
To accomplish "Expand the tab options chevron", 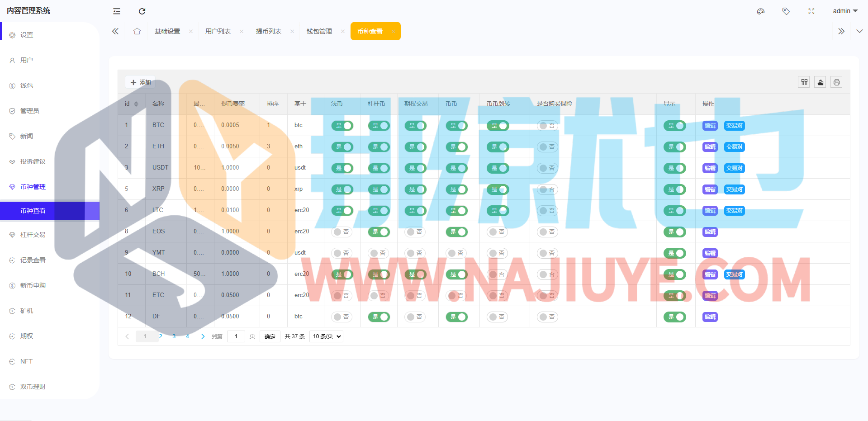I will tap(859, 31).
